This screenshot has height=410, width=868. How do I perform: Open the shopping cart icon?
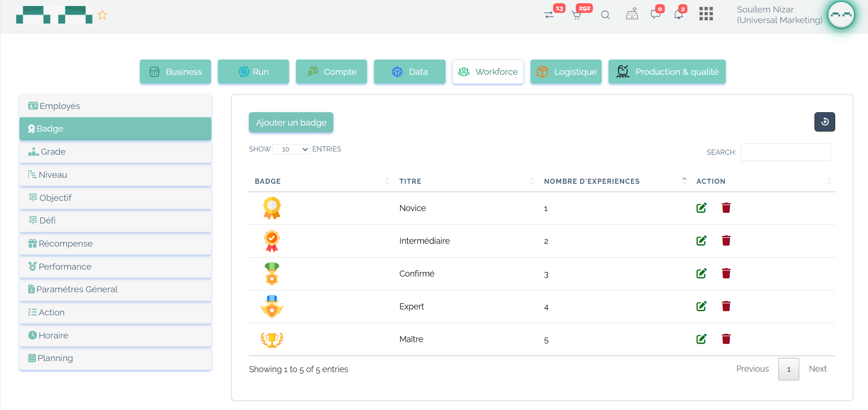coord(577,15)
